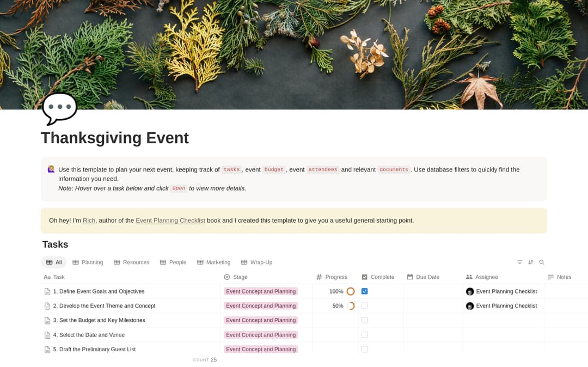Click the 'attendees' code tag in callout
The width and height of the screenshot is (588, 367).
[322, 169]
